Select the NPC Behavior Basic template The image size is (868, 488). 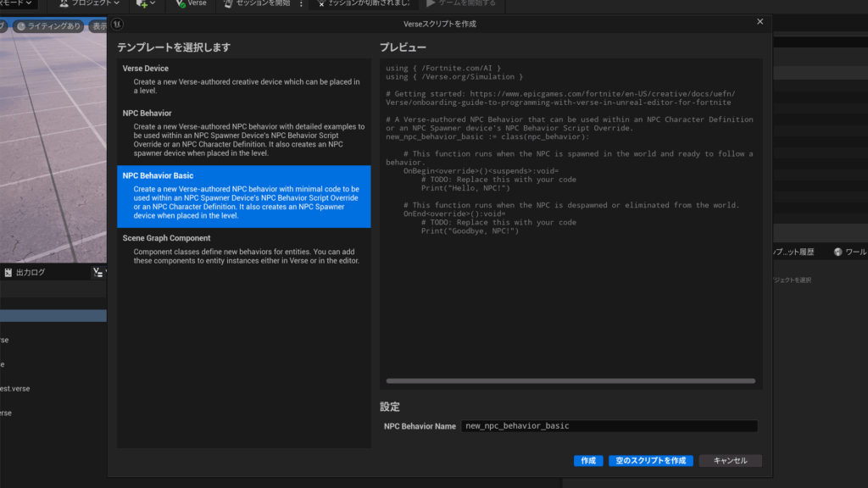click(x=243, y=197)
